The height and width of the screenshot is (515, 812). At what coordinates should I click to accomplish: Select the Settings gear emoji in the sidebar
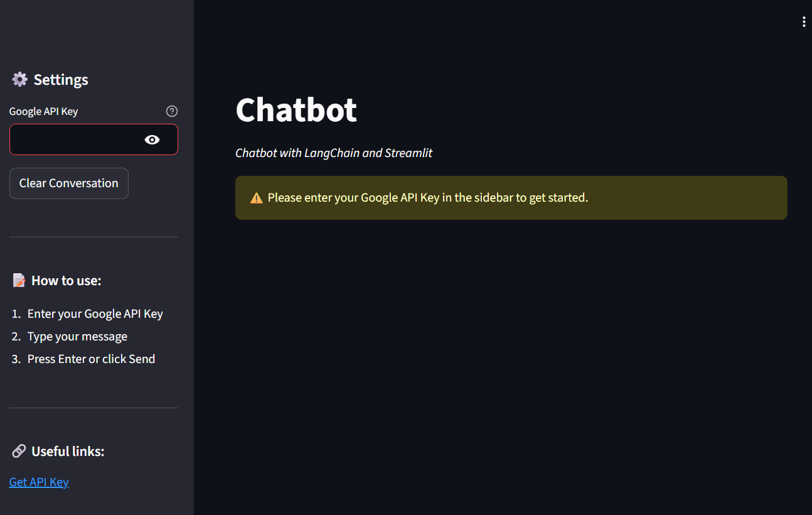pos(19,79)
